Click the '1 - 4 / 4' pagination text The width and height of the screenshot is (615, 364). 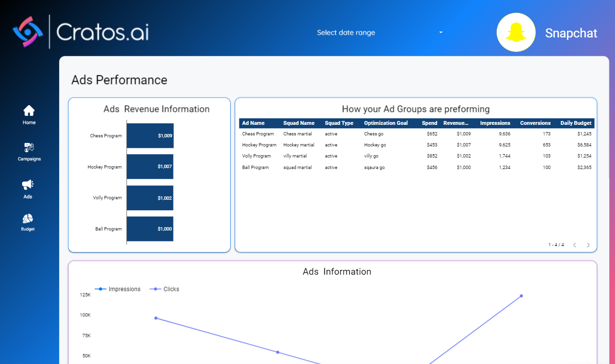tap(556, 245)
